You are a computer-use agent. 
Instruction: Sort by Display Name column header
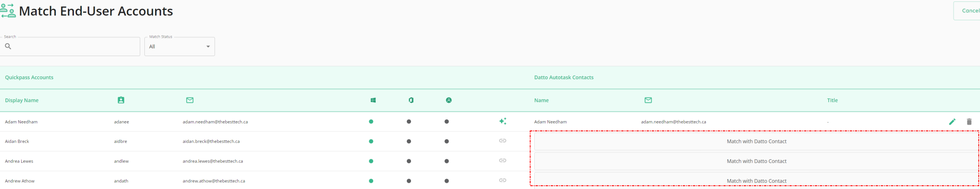22,100
